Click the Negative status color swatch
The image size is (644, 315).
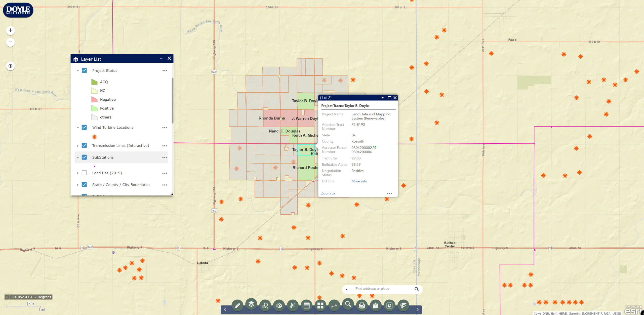(94, 100)
